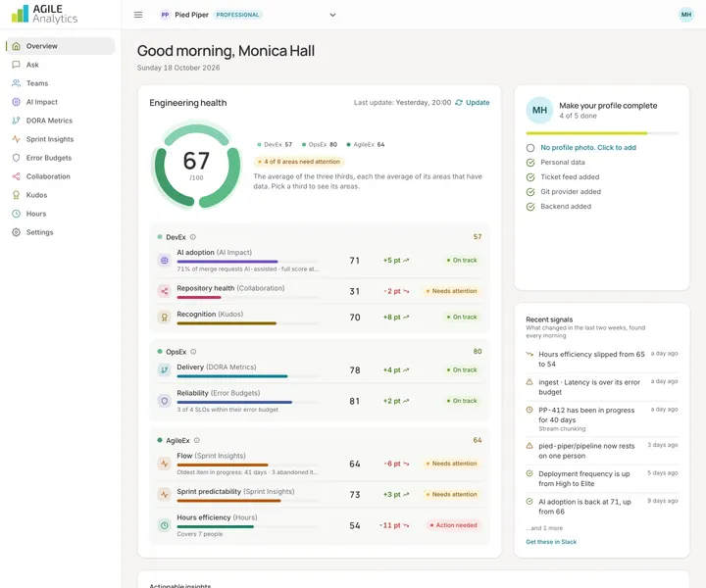Click the PROFESSIONAL plan badge
706x588 pixels.
(237, 15)
